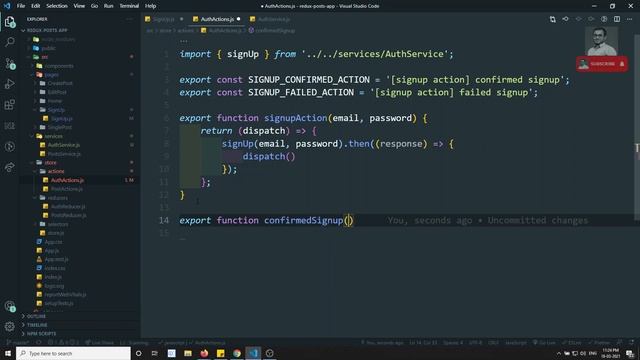Viewport: 640px width, 360px height.
Task: Open the Manage gear icon
Action: coord(10,326)
